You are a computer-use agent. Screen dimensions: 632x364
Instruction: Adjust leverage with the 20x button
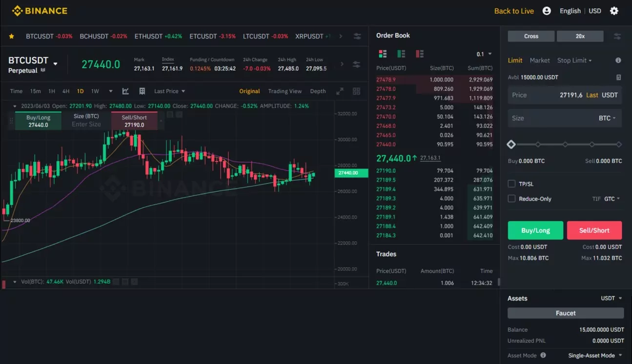(580, 36)
